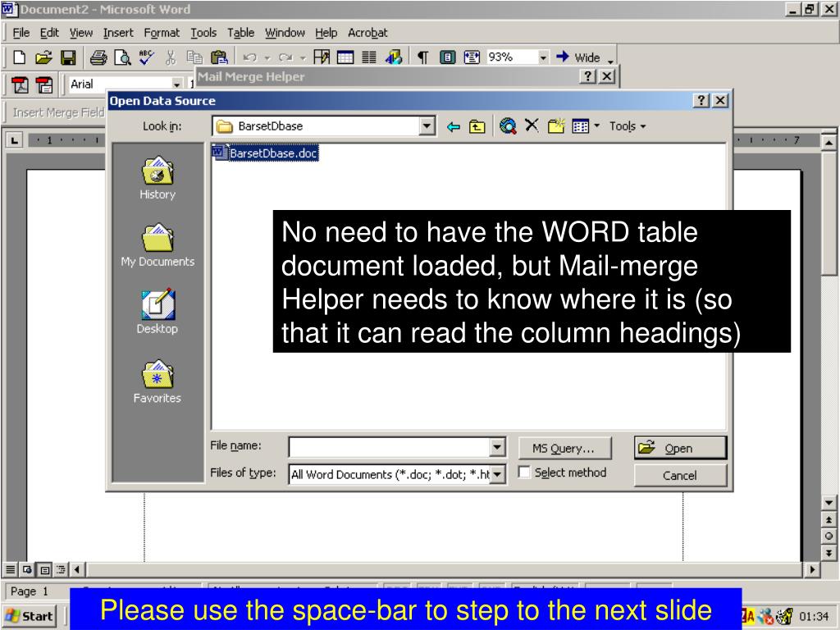Switch to Outline View button
This screenshot has height=630, width=840.
tap(61, 569)
